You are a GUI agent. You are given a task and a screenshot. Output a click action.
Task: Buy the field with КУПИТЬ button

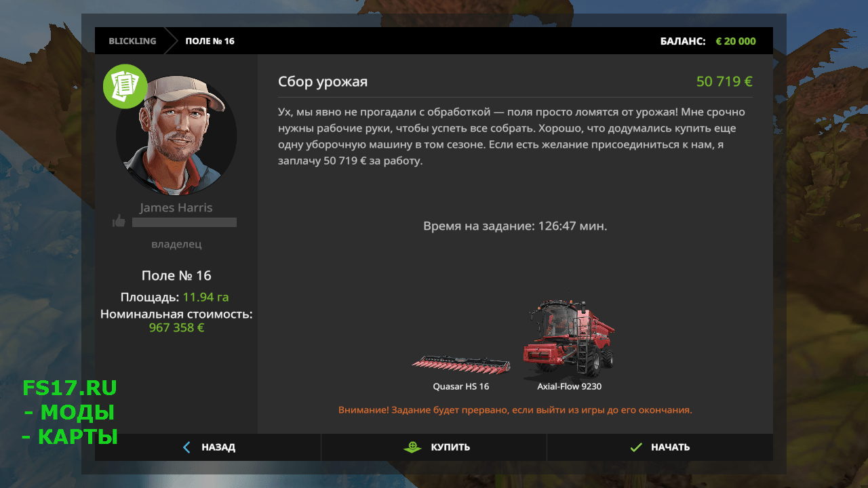click(x=434, y=447)
